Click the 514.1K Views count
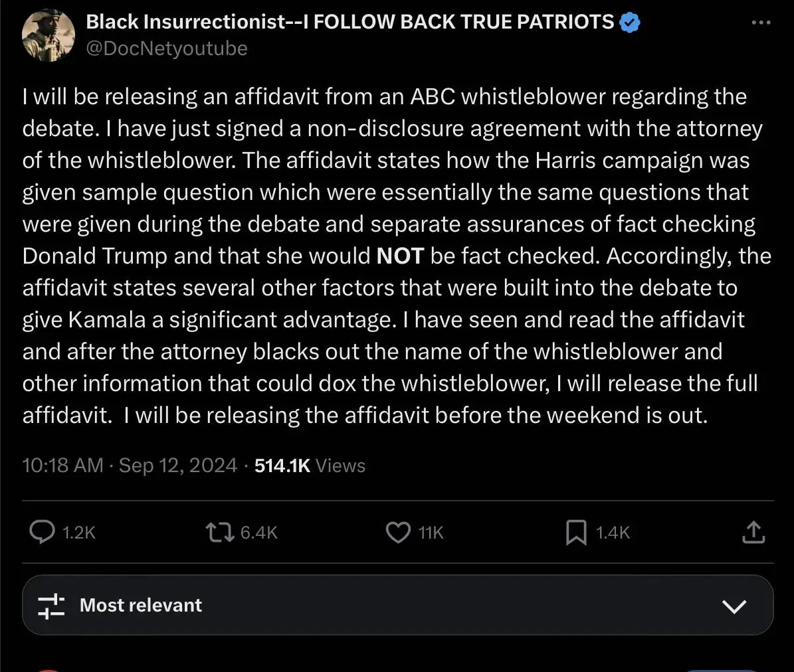Screen dimensions: 794x672 pos(310,465)
